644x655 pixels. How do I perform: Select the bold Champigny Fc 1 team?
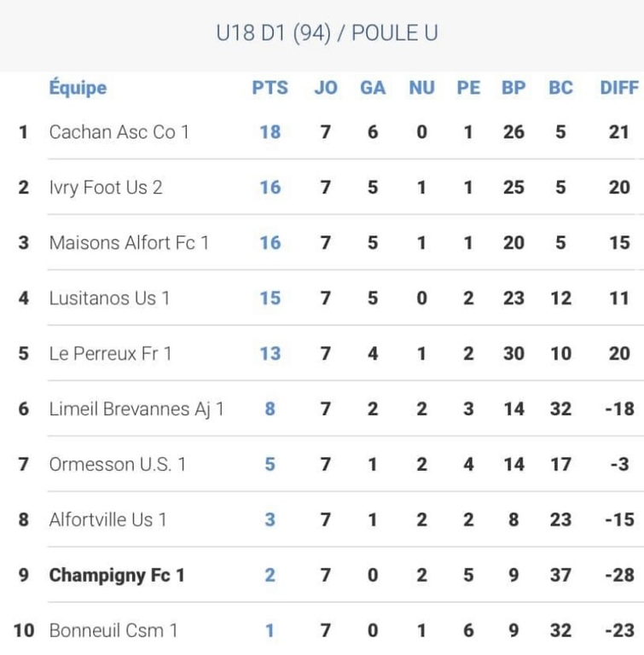pyautogui.click(x=116, y=575)
